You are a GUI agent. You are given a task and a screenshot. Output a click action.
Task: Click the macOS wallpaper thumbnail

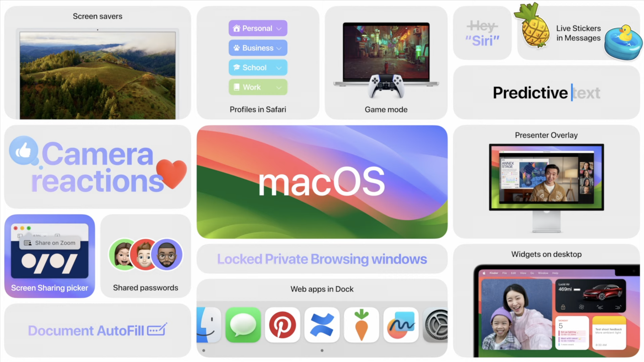coord(322,182)
